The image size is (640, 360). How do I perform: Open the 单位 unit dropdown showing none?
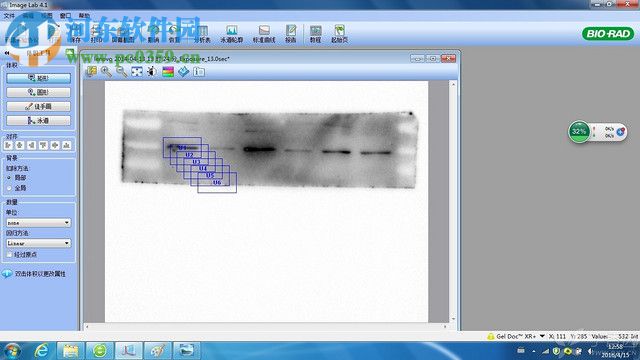click(38, 223)
